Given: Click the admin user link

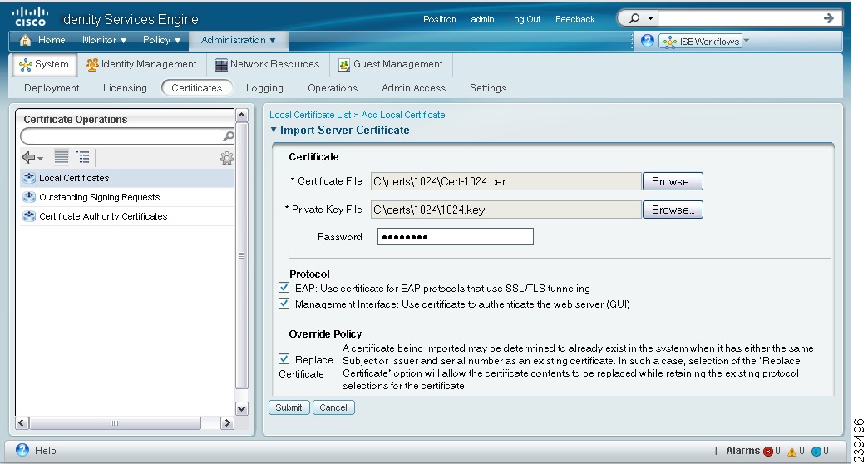Looking at the screenshot, I should click(482, 19).
